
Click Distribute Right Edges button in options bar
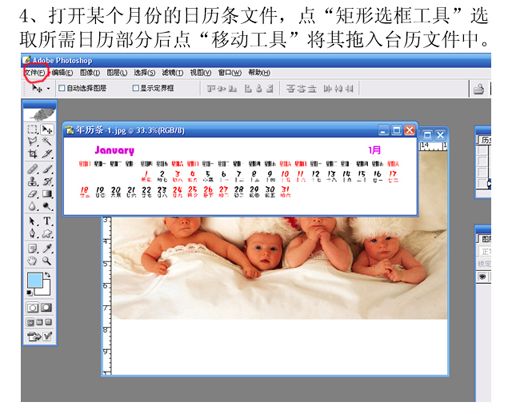[x=349, y=89]
